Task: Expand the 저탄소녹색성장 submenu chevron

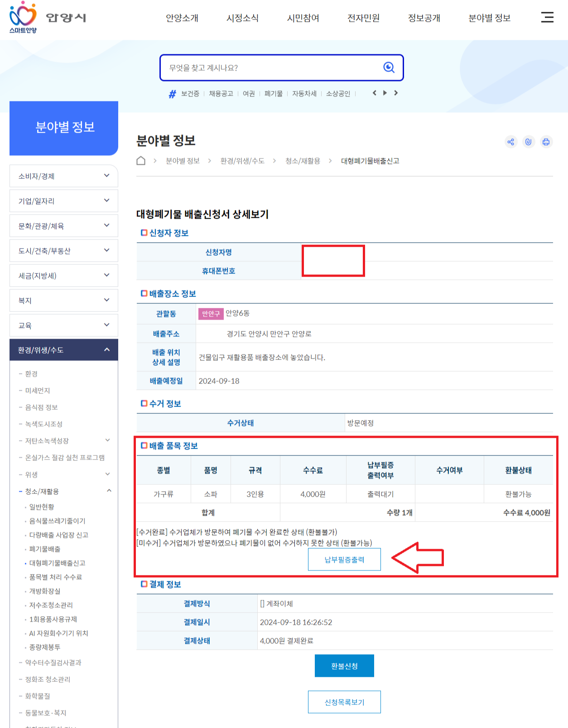Action: (108, 440)
